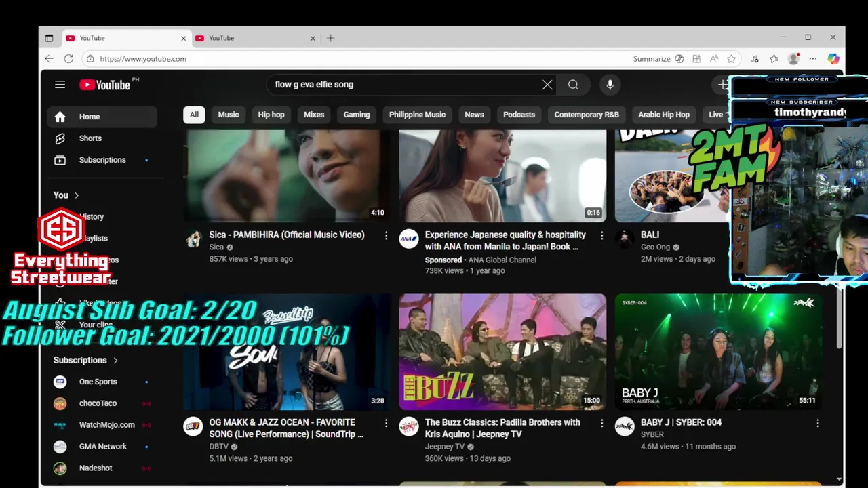Image resolution: width=868 pixels, height=488 pixels.
Task: Open The Buzz Padilla Brothers thumbnail
Action: tap(502, 352)
